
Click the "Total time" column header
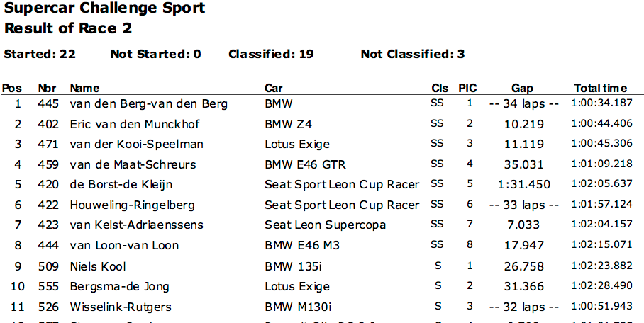point(600,89)
